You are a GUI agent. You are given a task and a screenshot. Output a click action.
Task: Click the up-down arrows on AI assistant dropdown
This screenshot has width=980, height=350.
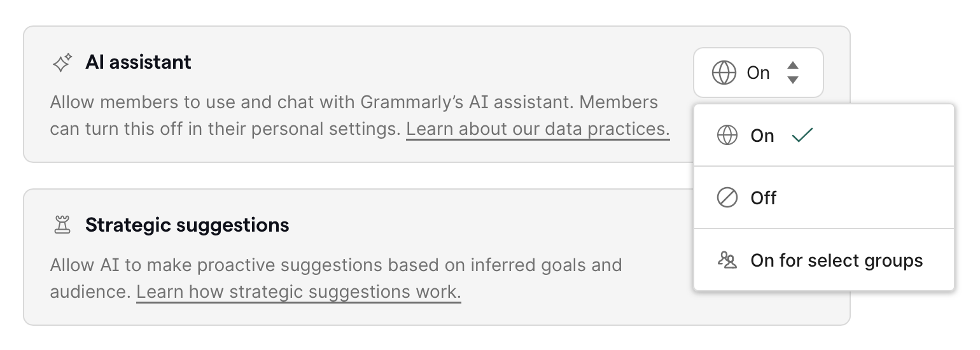tap(792, 73)
